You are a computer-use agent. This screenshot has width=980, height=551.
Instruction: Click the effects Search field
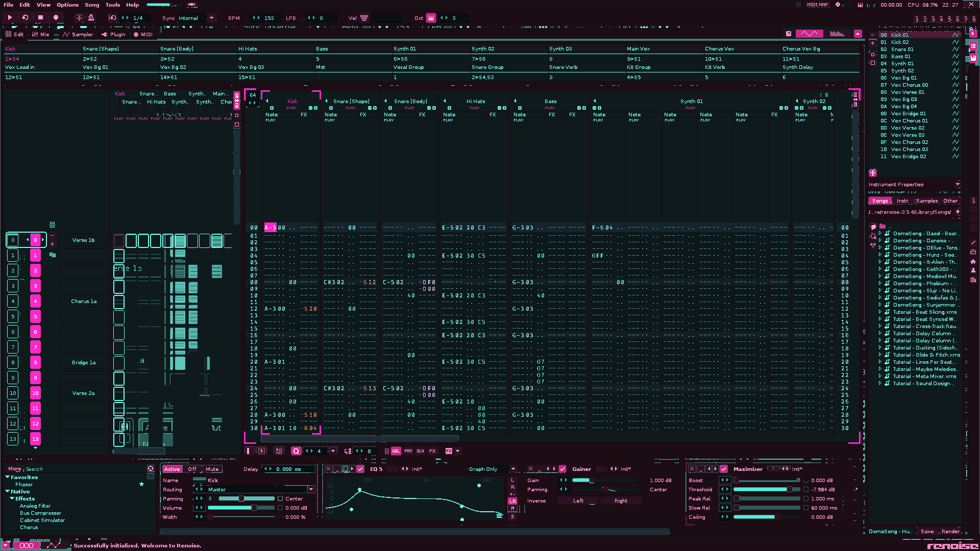click(x=84, y=469)
